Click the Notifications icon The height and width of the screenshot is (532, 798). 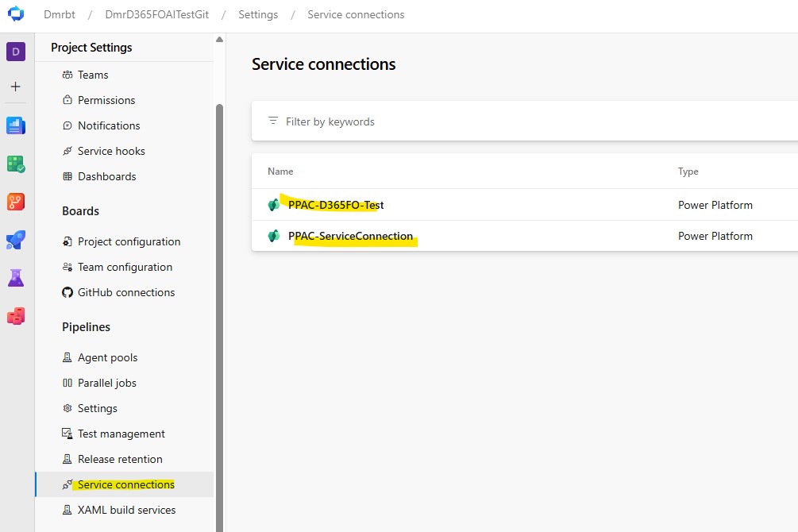[x=67, y=125]
